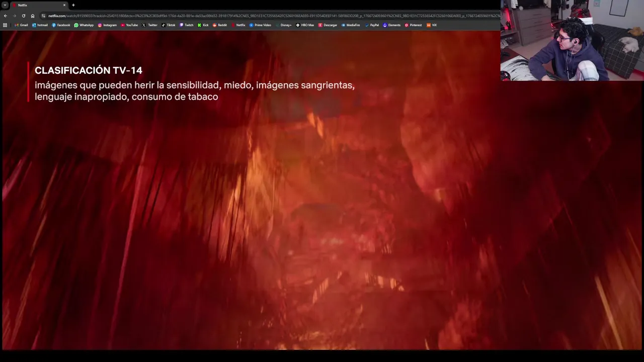Open the YouTube bookmark
Image resolution: width=644 pixels, height=362 pixels.
pyautogui.click(x=129, y=25)
